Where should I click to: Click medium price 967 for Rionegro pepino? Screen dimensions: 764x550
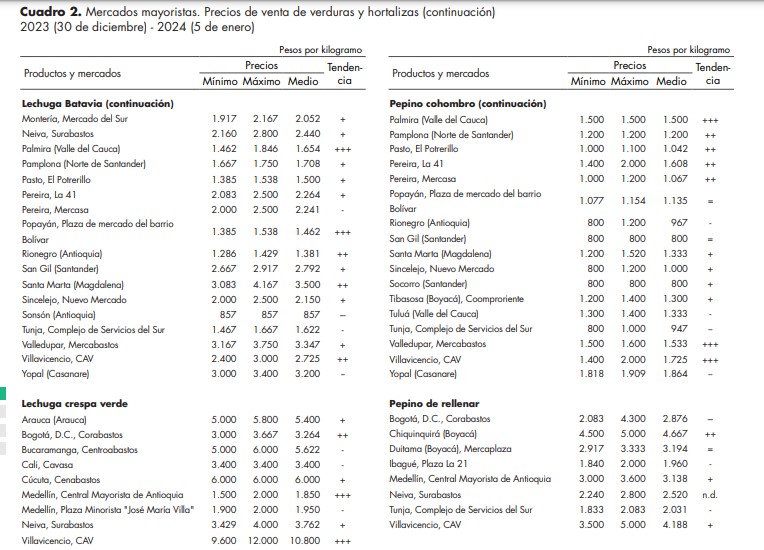pyautogui.click(x=679, y=223)
